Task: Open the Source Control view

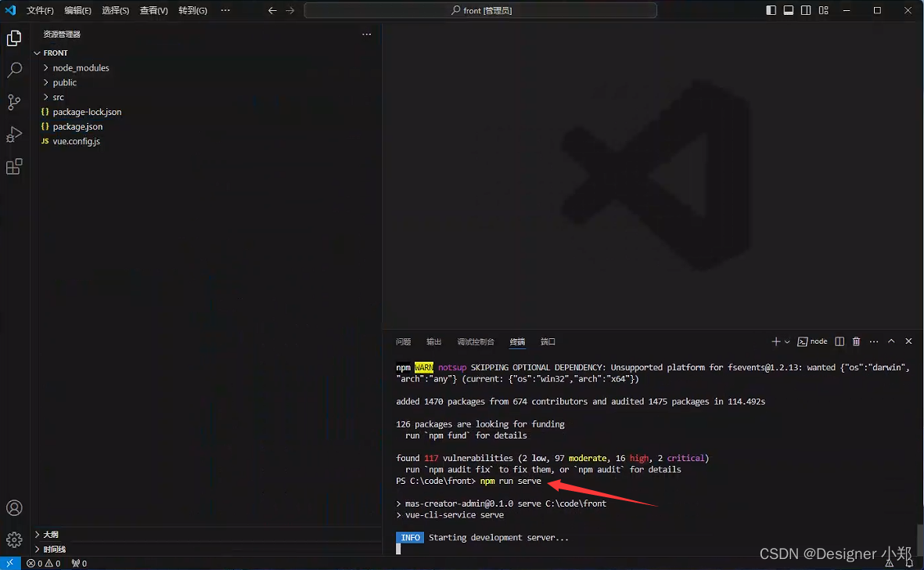Action: pos(14,102)
